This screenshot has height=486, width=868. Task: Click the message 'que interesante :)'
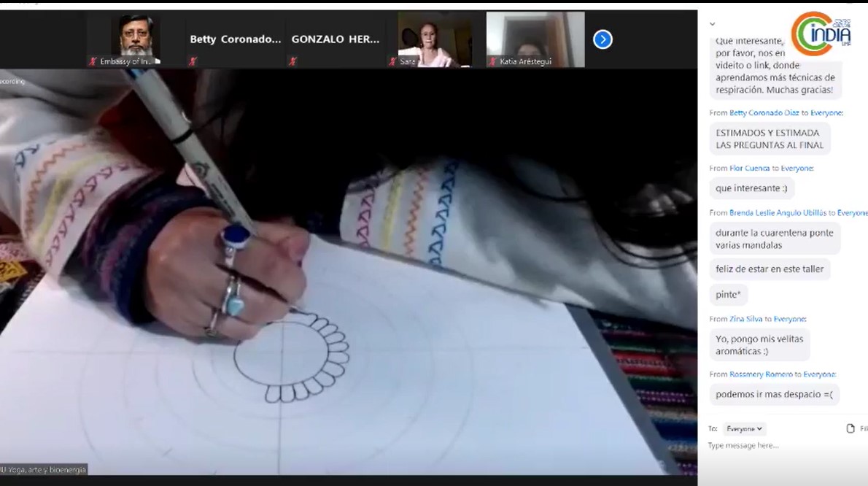[x=752, y=188]
